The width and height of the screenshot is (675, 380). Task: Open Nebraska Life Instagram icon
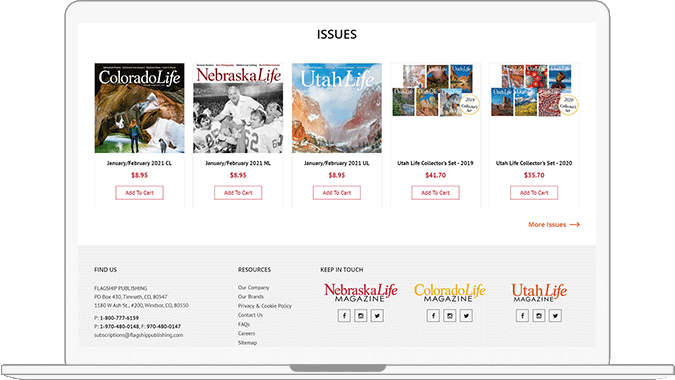click(361, 315)
